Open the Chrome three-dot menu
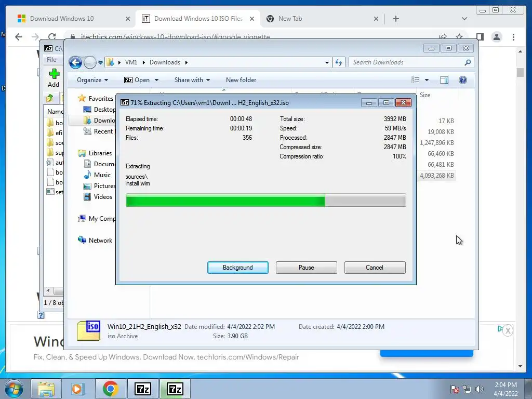The width and height of the screenshot is (532, 399). [x=513, y=37]
